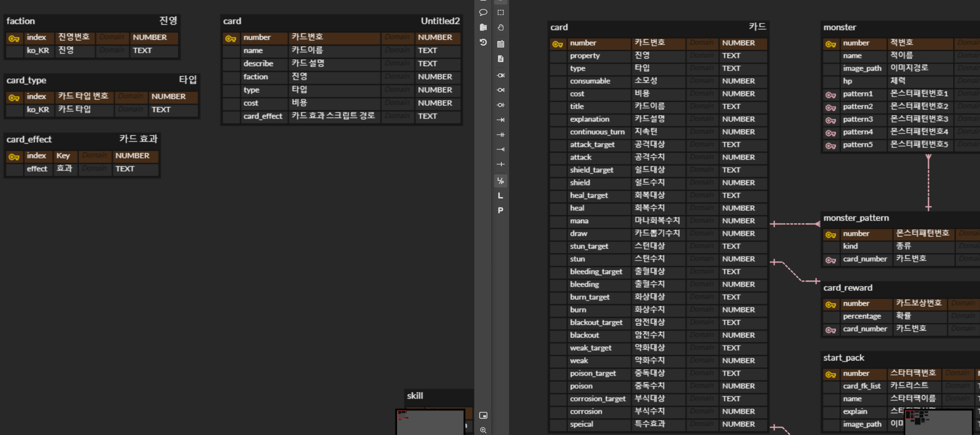The width and height of the screenshot is (980, 435).
Task: Click the add new table icon
Action: click(x=501, y=44)
